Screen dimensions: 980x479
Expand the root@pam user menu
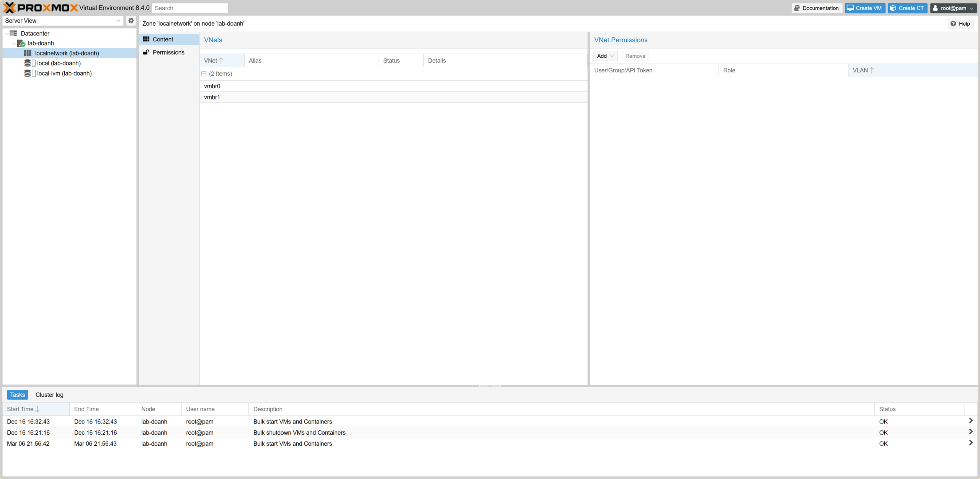coord(953,8)
